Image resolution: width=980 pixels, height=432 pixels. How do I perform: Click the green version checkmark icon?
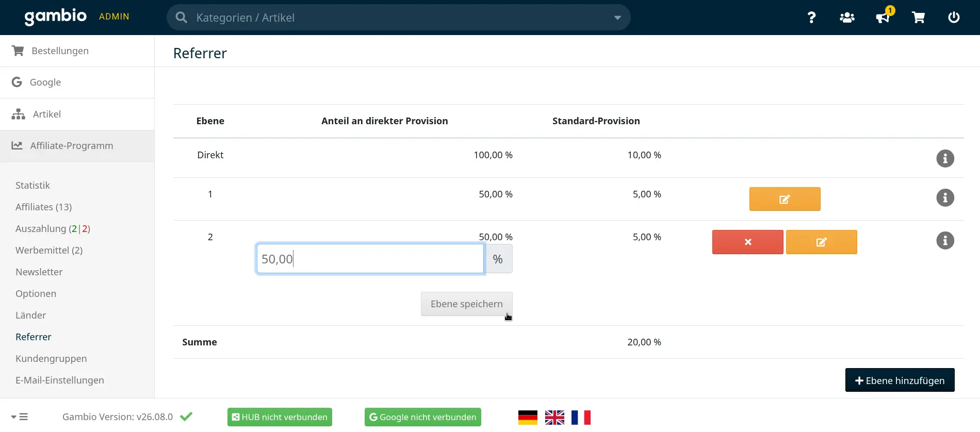point(186,417)
